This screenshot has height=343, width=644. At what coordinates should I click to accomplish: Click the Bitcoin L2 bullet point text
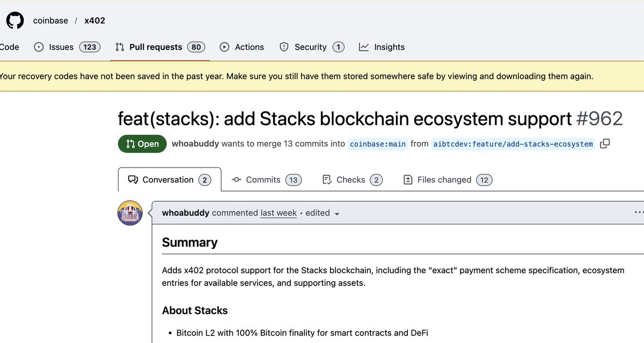point(302,333)
